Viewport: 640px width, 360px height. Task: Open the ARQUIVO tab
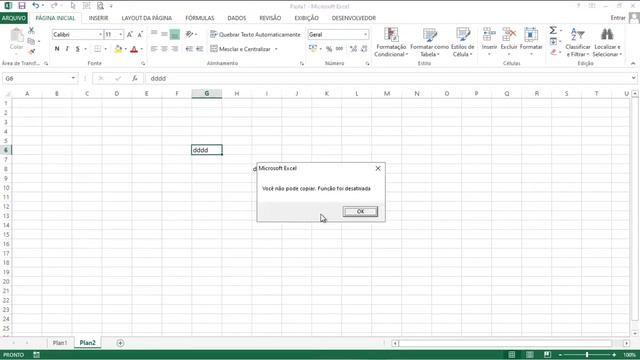14,18
